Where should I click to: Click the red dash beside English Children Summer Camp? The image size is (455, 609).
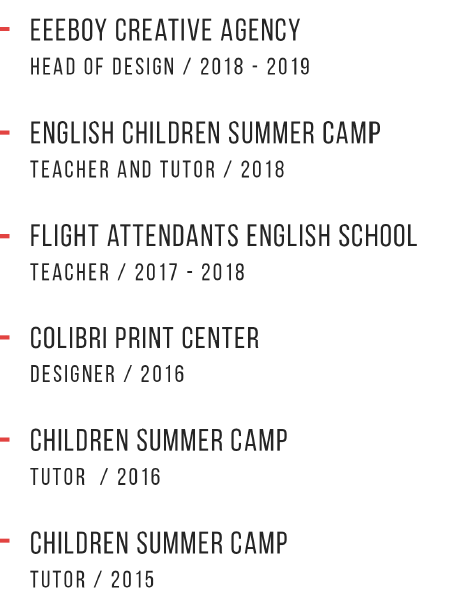(x=5, y=132)
